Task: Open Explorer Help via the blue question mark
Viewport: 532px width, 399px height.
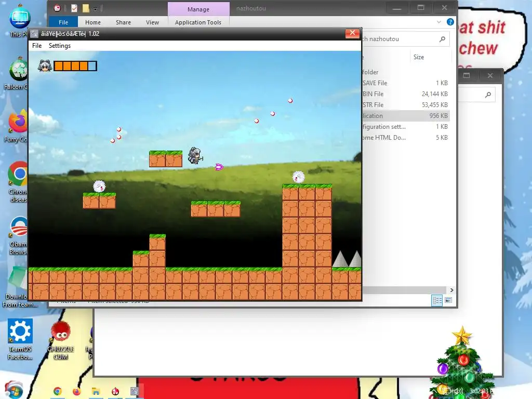Action: pos(450,22)
